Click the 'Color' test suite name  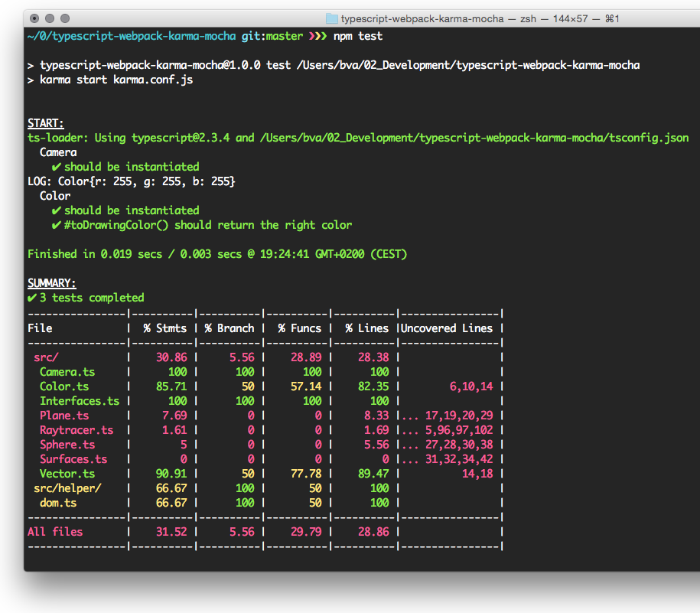pos(55,196)
